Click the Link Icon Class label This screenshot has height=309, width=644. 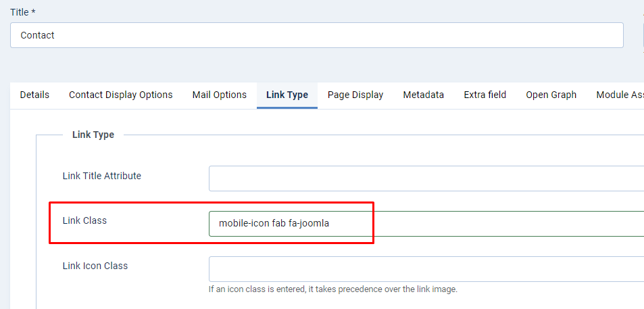[x=95, y=266]
